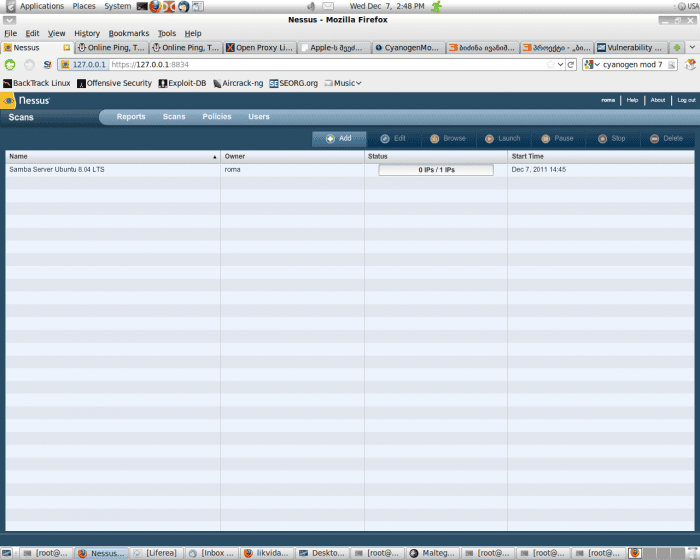Click the green running-man icon in top panel
Image resolution: width=700 pixels, height=560 pixels.
pos(436,6)
